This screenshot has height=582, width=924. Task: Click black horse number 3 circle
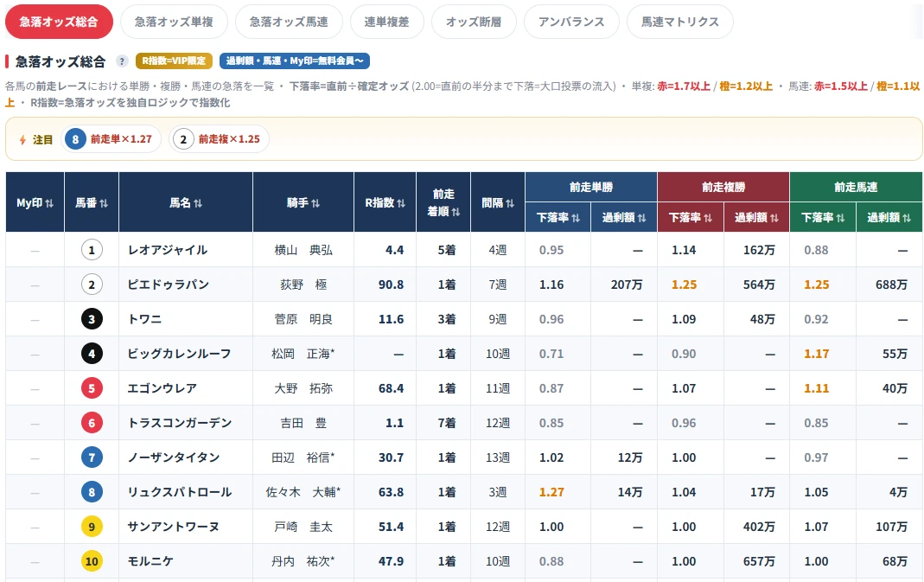click(92, 319)
